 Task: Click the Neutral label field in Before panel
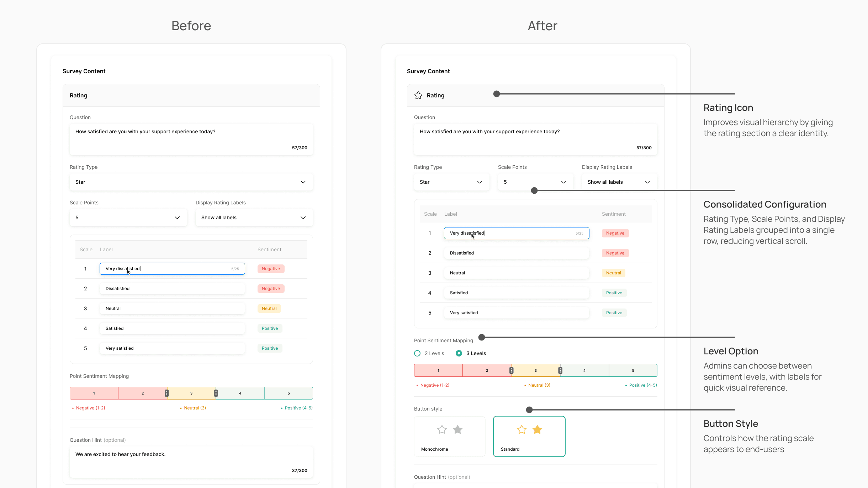172,309
